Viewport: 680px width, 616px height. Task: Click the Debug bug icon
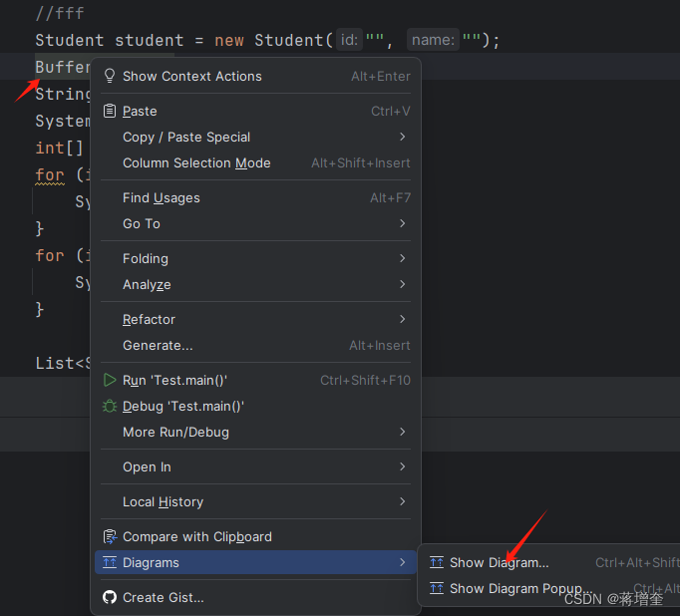[110, 407]
